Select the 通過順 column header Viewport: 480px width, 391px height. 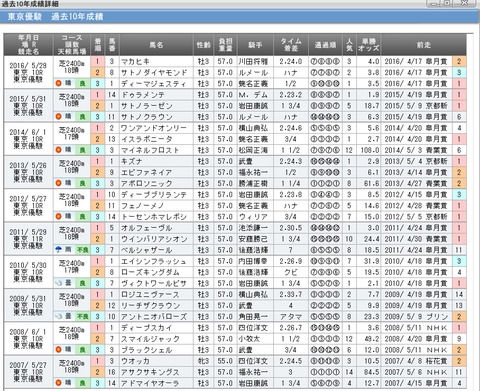[x=325, y=45]
